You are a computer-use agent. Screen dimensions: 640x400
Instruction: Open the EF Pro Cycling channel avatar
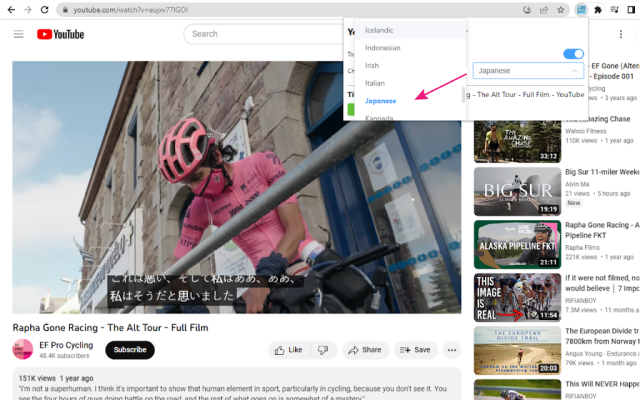(x=22, y=349)
